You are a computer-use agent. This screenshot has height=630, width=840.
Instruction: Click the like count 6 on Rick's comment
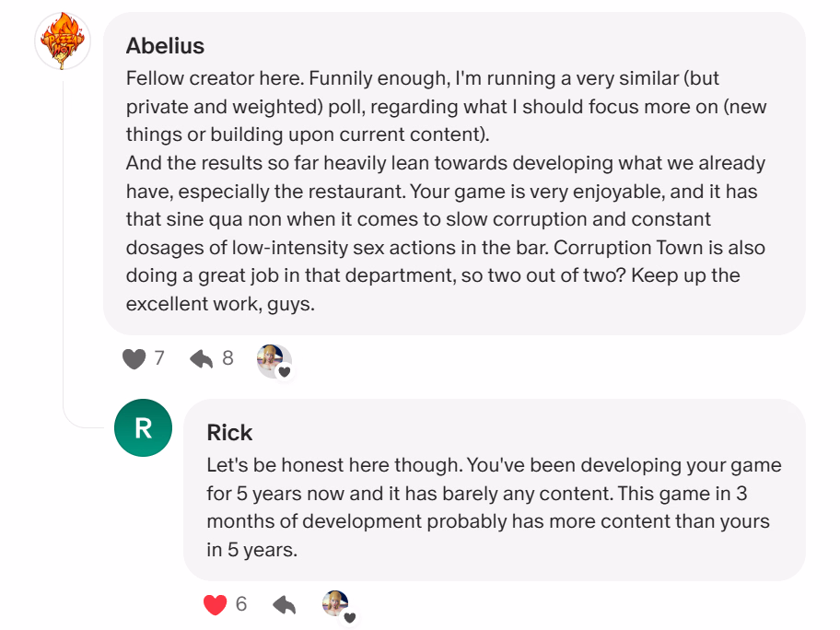[x=241, y=604]
